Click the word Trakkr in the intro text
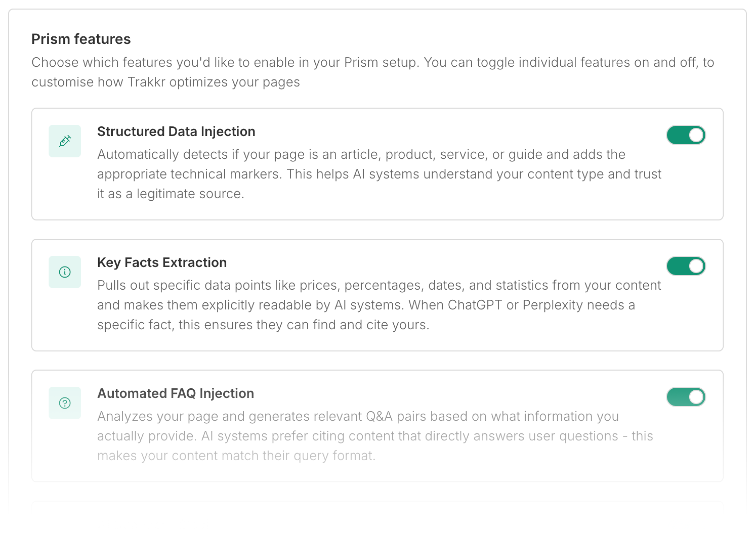 point(146,82)
